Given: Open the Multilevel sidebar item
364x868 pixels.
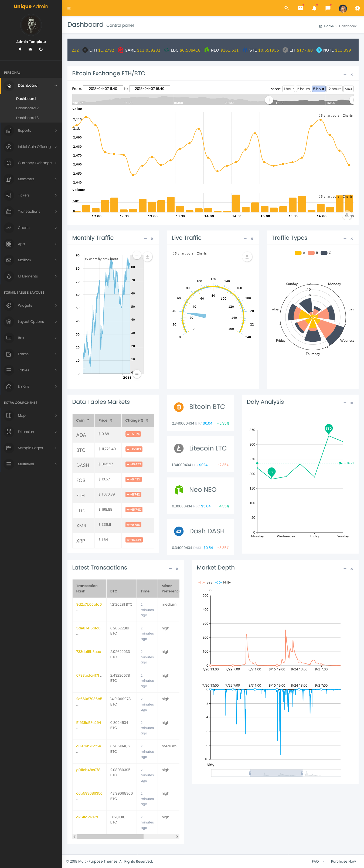Looking at the screenshot, I should pyautogui.click(x=31, y=464).
